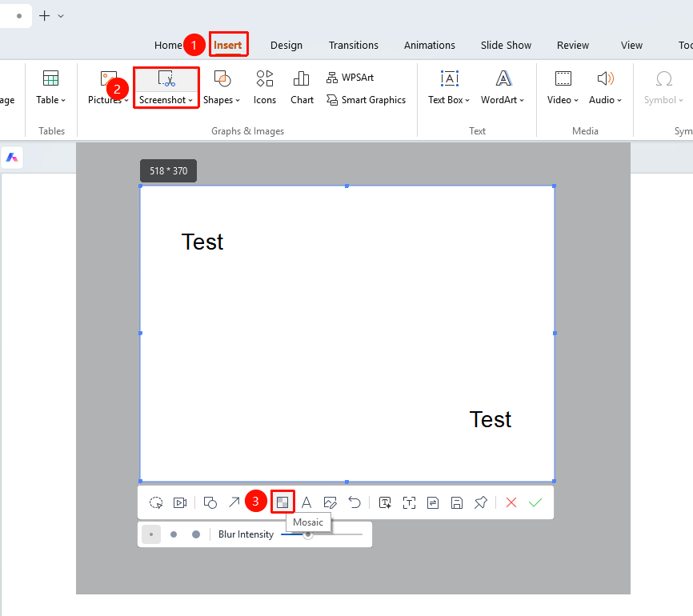Click the text box with sparkle icon

pos(385,502)
